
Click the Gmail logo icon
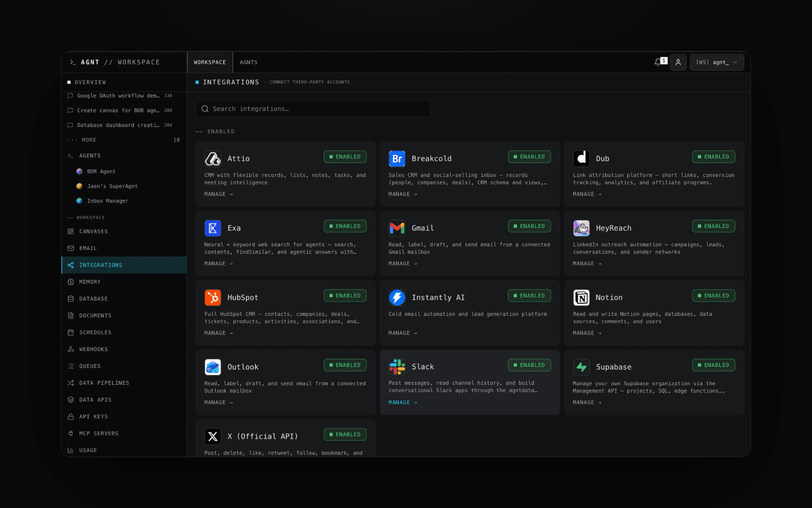(397, 228)
